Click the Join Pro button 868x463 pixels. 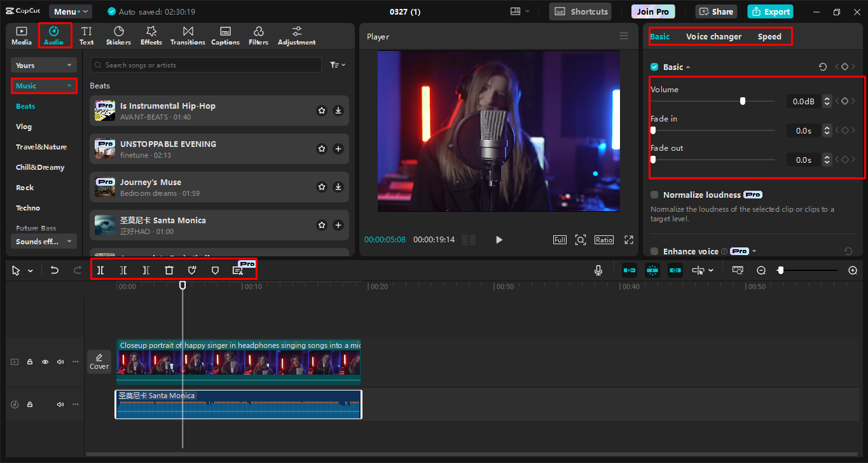[x=653, y=11]
